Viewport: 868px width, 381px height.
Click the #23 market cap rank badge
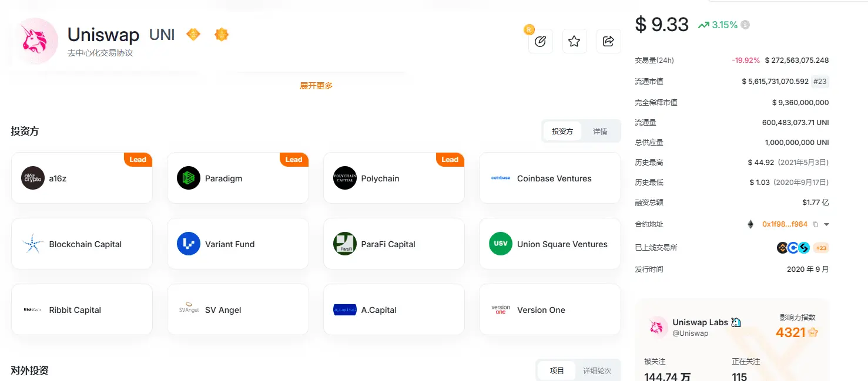click(x=820, y=82)
